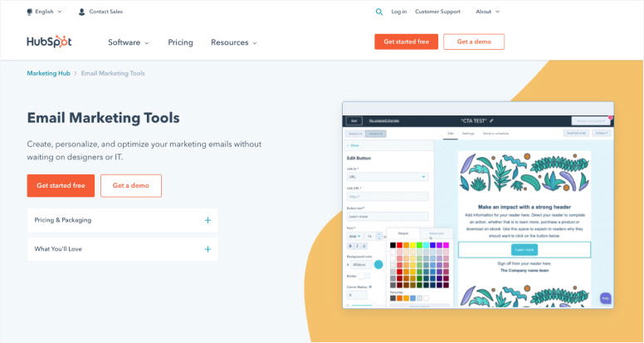This screenshot has width=644, height=343.
Task: Open the About dropdown menu
Action: 487,12
